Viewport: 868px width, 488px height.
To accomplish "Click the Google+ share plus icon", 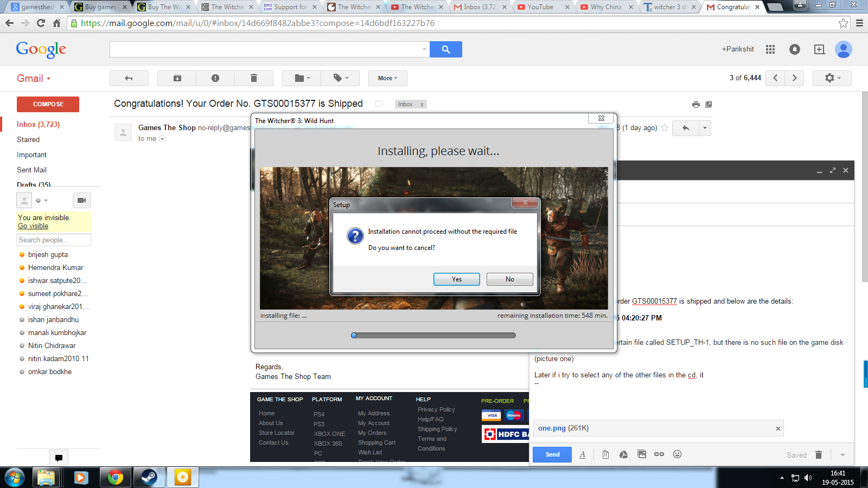I will pos(820,49).
